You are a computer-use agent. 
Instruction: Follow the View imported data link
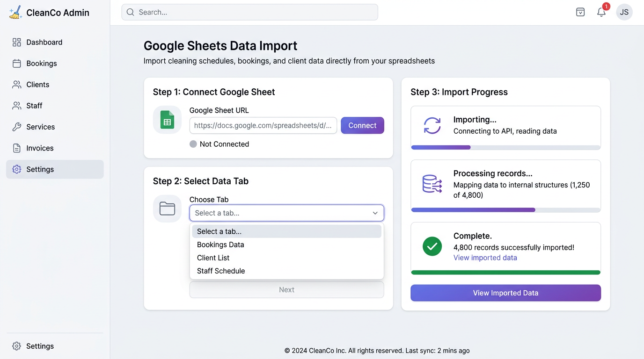pos(485,258)
